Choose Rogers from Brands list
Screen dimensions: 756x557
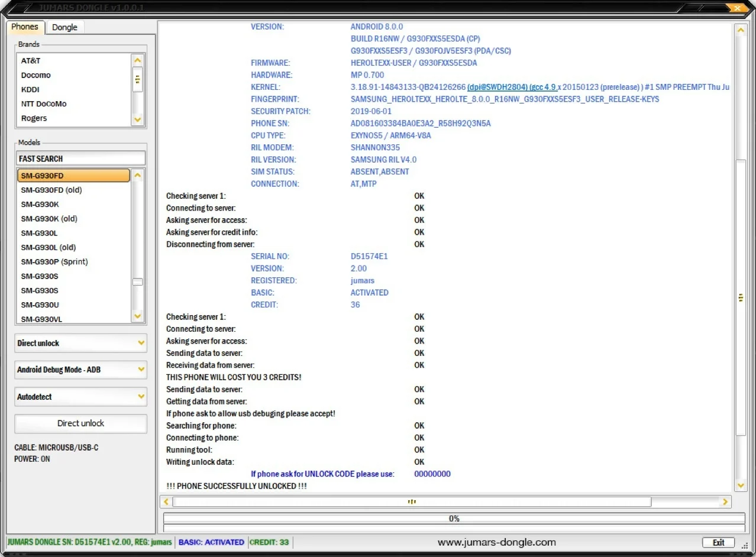pyautogui.click(x=34, y=118)
